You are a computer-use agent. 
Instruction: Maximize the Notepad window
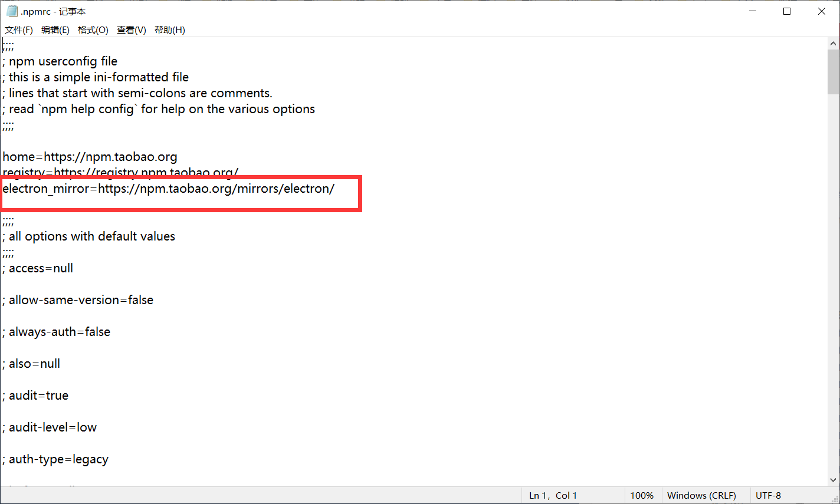pyautogui.click(x=787, y=11)
